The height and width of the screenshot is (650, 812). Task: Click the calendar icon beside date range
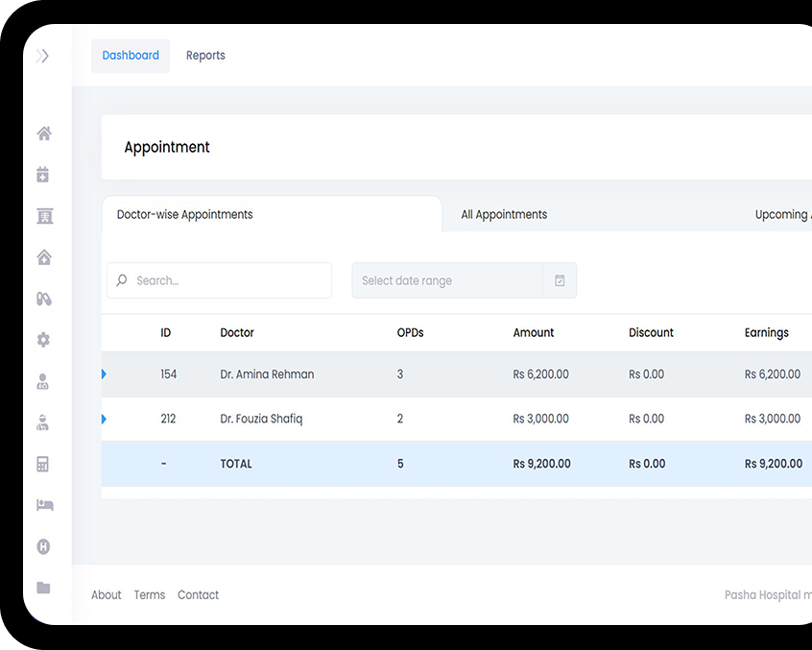pyautogui.click(x=560, y=280)
